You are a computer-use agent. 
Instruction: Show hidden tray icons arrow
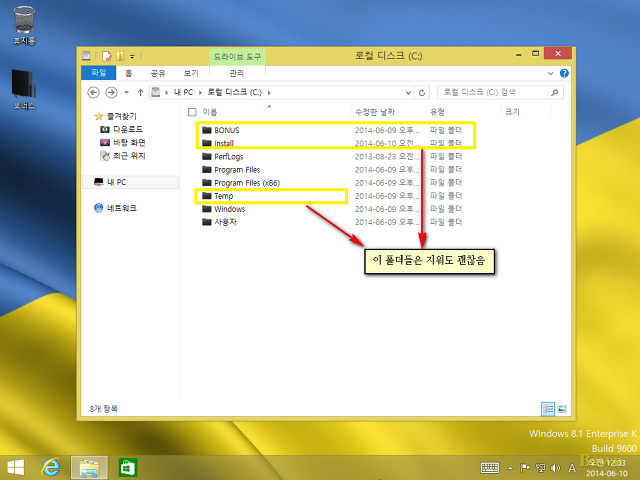510,468
